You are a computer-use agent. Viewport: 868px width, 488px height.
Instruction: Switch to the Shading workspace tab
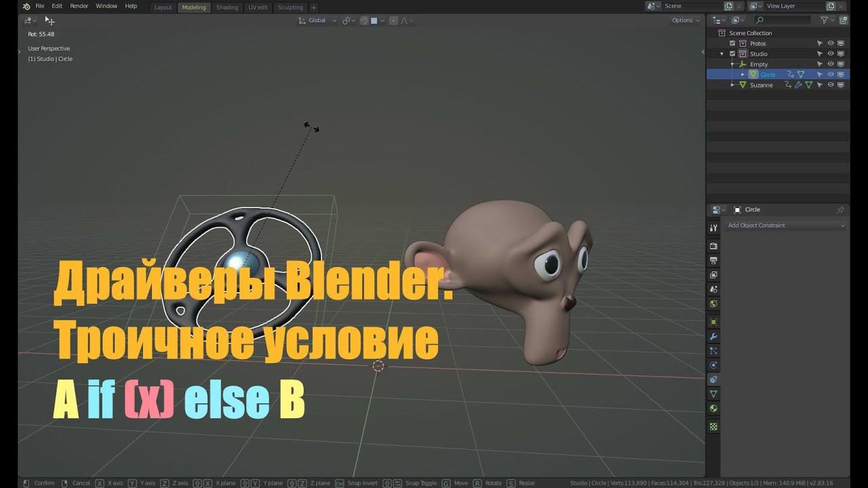pos(227,7)
